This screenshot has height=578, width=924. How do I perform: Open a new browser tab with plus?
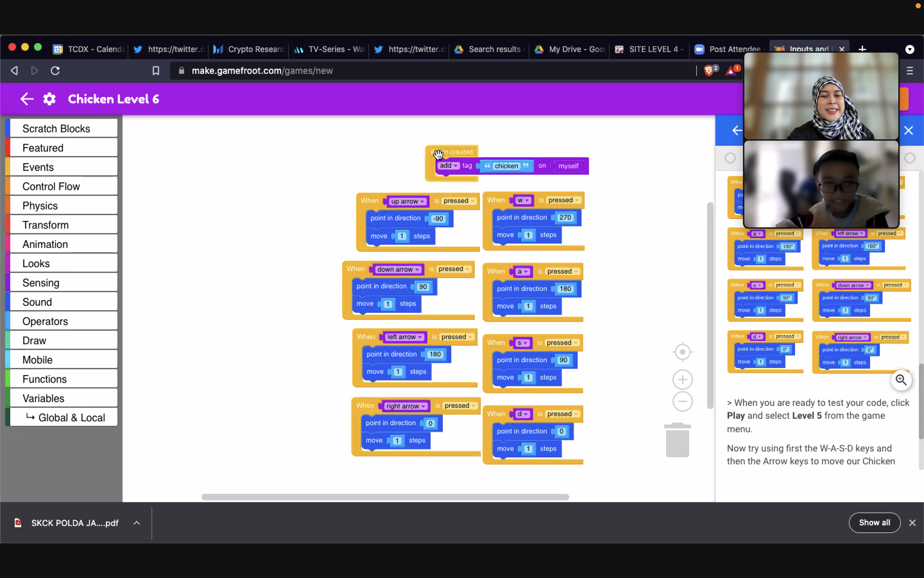coord(862,49)
